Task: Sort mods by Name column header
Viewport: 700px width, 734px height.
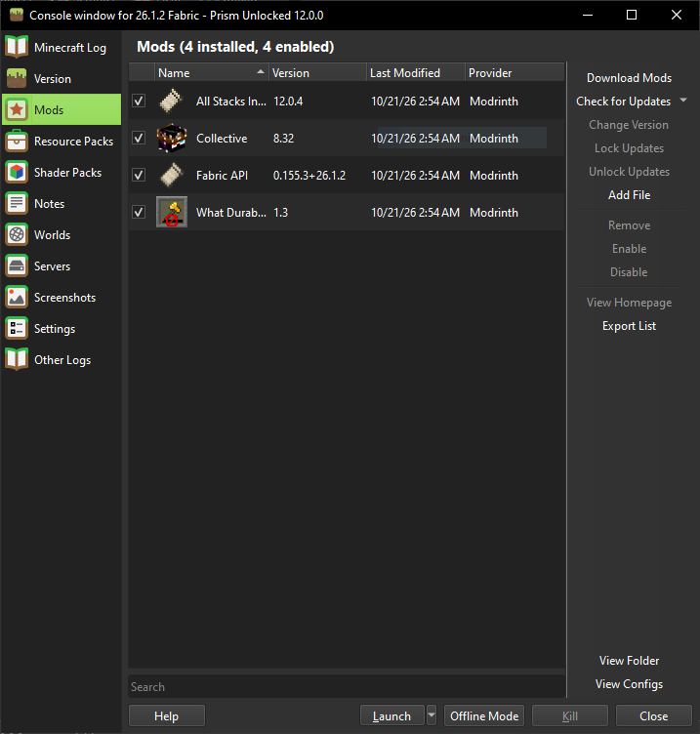Action: click(212, 73)
